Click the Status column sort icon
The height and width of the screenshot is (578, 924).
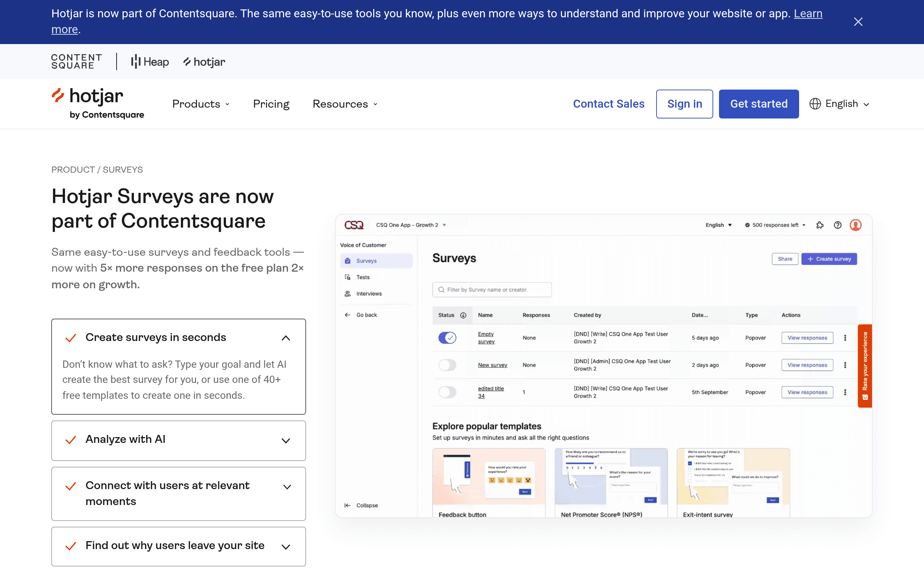tap(463, 315)
